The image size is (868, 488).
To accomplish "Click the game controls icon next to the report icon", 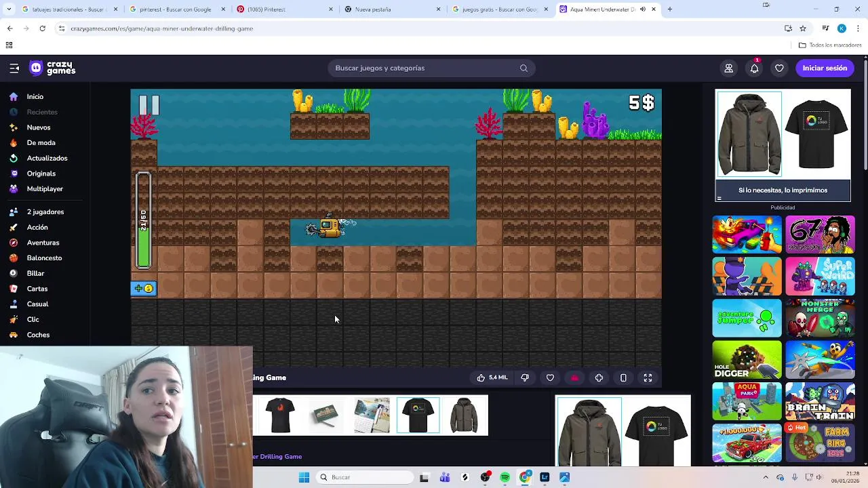I will click(599, 378).
